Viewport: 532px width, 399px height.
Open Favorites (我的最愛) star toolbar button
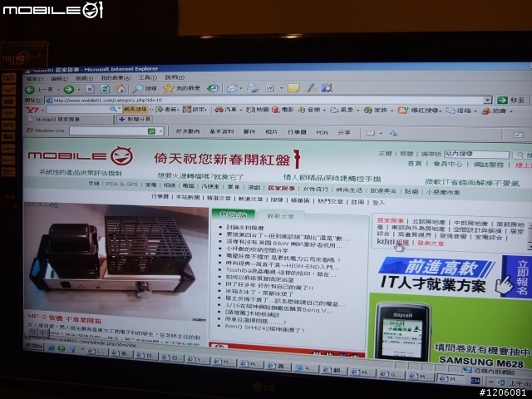(x=182, y=88)
